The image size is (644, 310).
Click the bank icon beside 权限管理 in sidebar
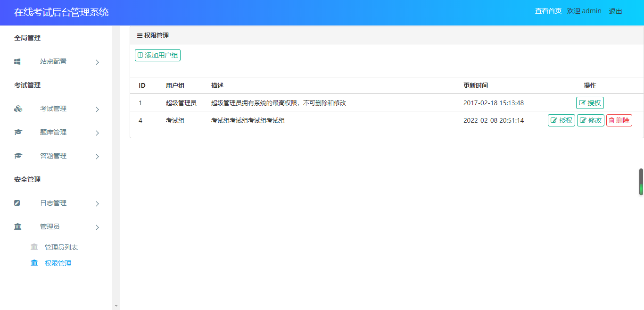(34, 263)
